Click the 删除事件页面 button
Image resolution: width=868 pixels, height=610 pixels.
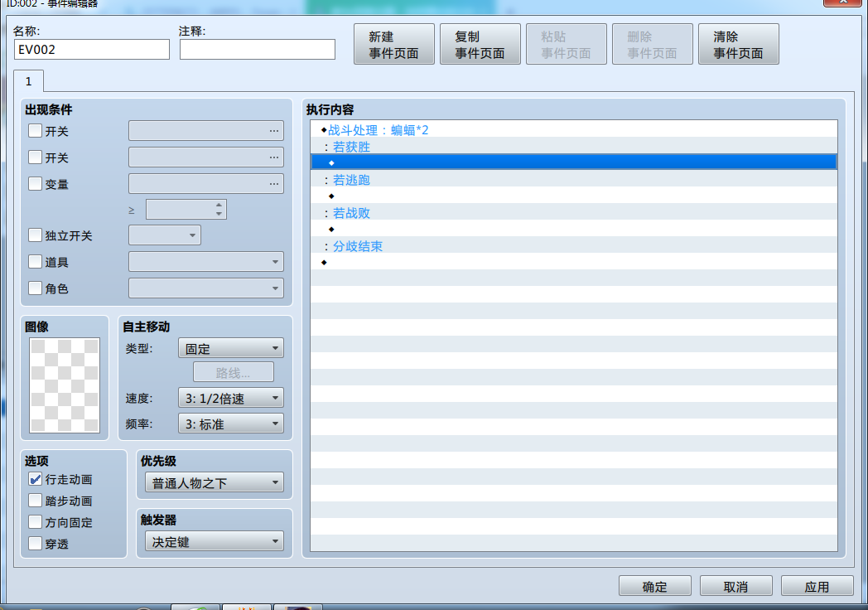pos(653,44)
